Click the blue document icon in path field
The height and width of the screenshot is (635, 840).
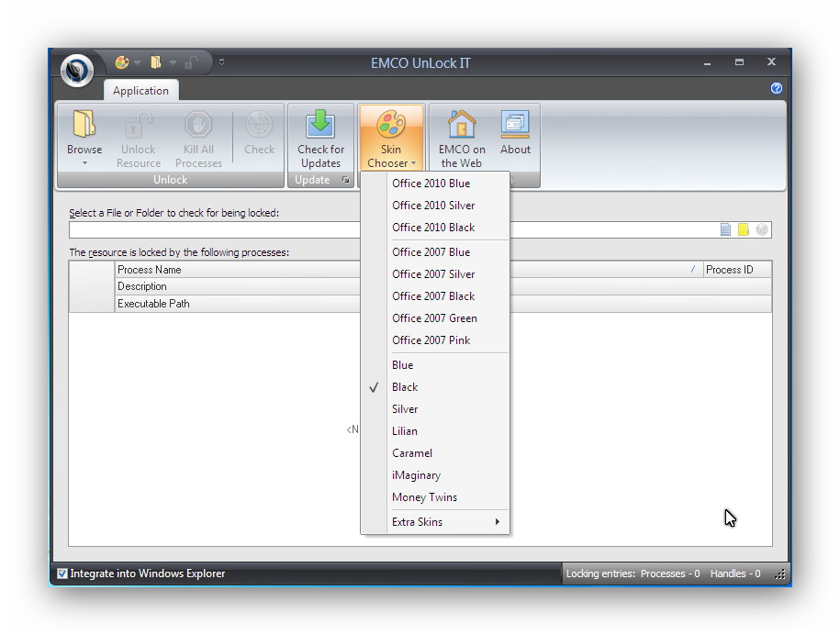pyautogui.click(x=725, y=229)
